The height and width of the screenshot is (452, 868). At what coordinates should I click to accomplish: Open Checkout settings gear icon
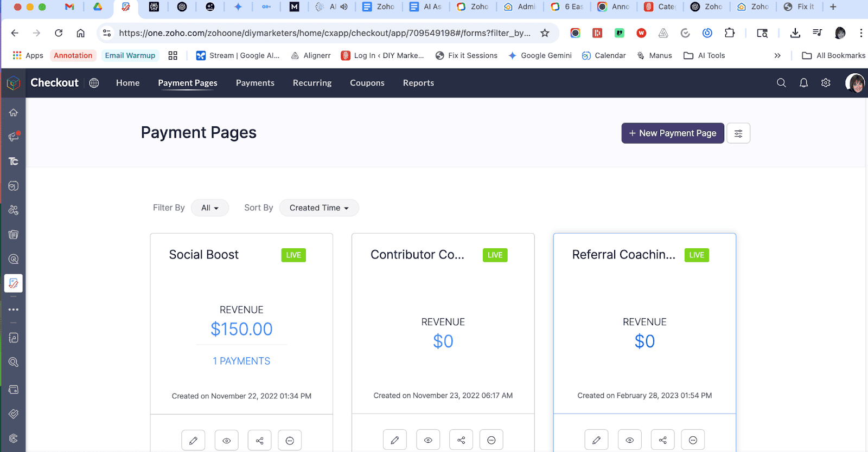(x=826, y=83)
